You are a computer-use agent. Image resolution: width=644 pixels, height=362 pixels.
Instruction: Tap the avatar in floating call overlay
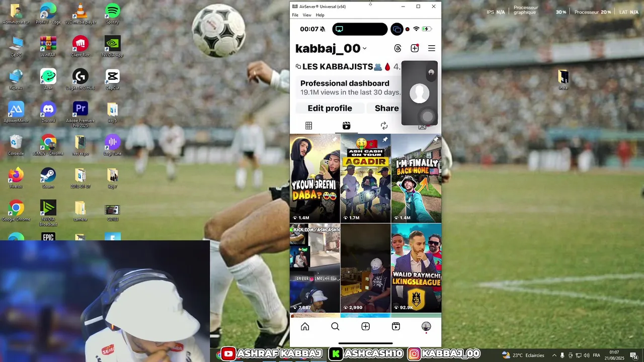pos(420,94)
